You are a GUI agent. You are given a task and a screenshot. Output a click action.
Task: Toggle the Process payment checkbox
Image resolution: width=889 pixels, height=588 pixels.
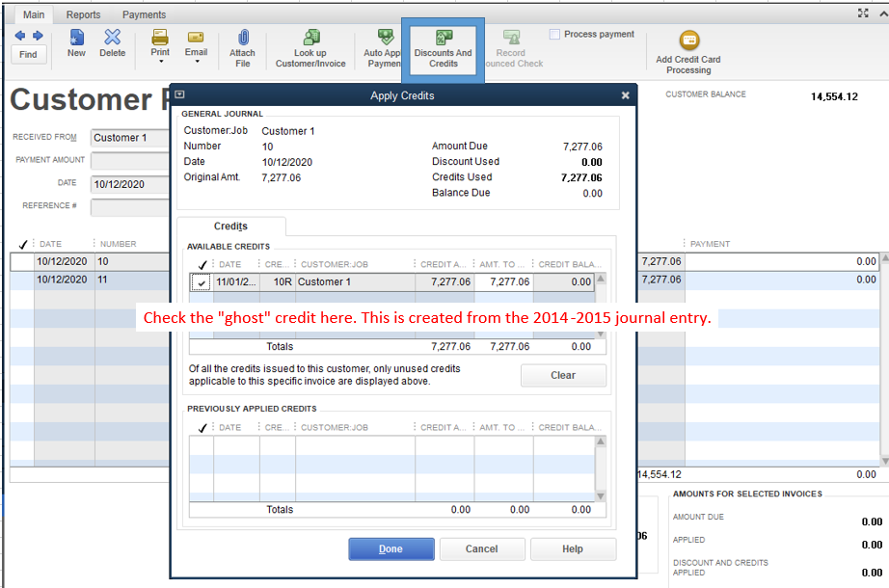(554, 34)
